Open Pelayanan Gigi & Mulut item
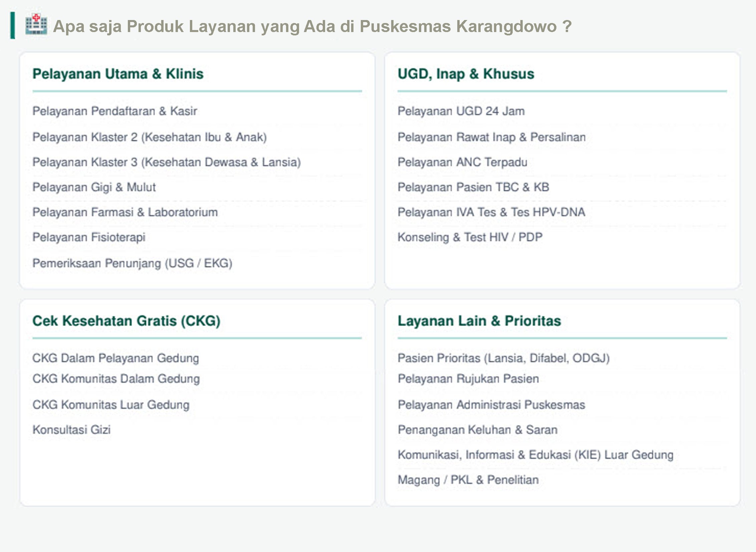756x552 pixels. click(94, 187)
